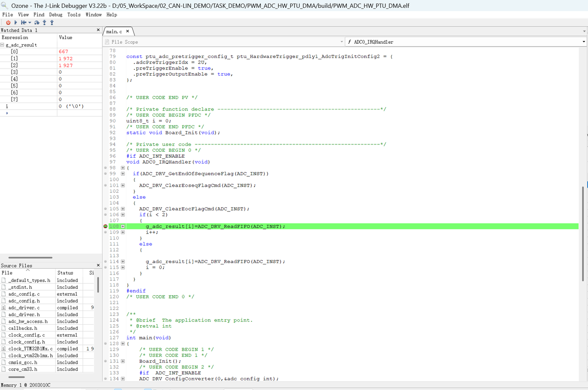
Task: Toggle breakpoint dot on line 109
Action: point(106,232)
